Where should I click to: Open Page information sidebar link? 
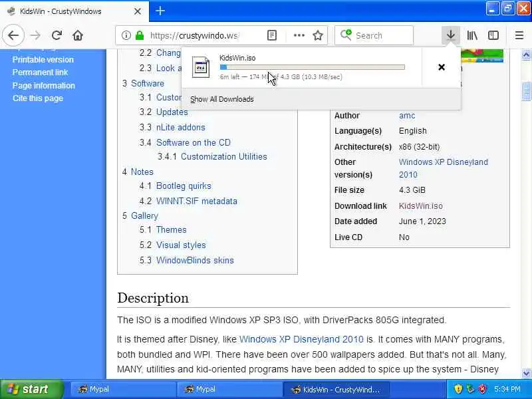[43, 86]
